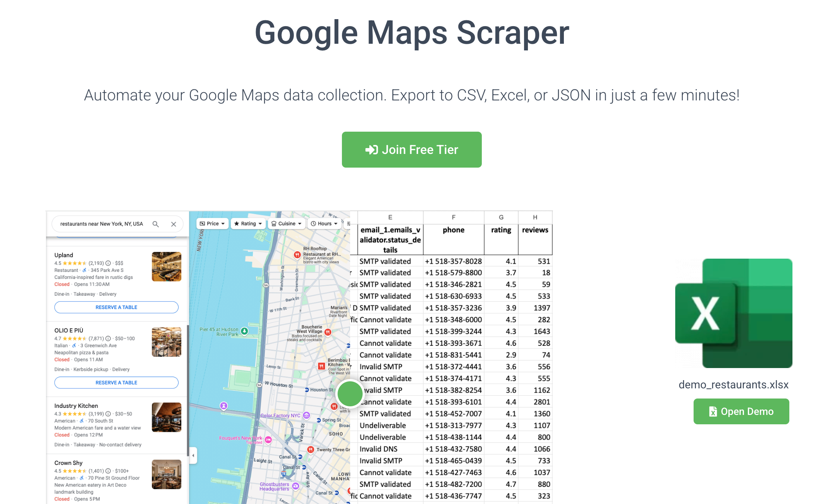The width and height of the screenshot is (837, 504).
Task: Click the Join Free Tier button
Action: click(x=411, y=150)
